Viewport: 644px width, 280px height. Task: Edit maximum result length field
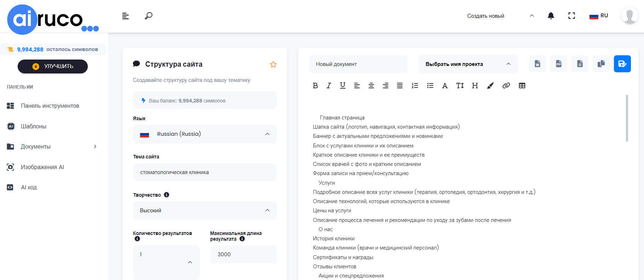(243, 254)
